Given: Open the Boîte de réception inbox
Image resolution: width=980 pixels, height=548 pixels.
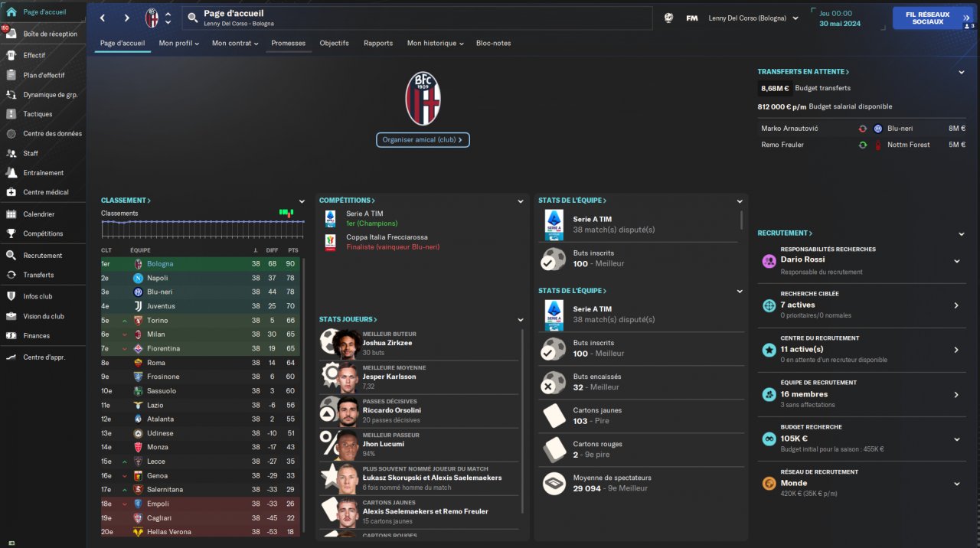Looking at the screenshot, I should tap(50, 34).
